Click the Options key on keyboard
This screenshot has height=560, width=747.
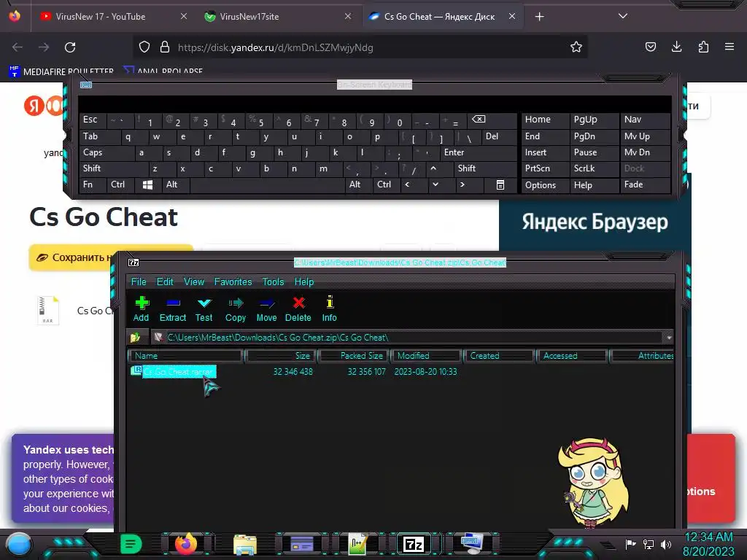click(545, 185)
